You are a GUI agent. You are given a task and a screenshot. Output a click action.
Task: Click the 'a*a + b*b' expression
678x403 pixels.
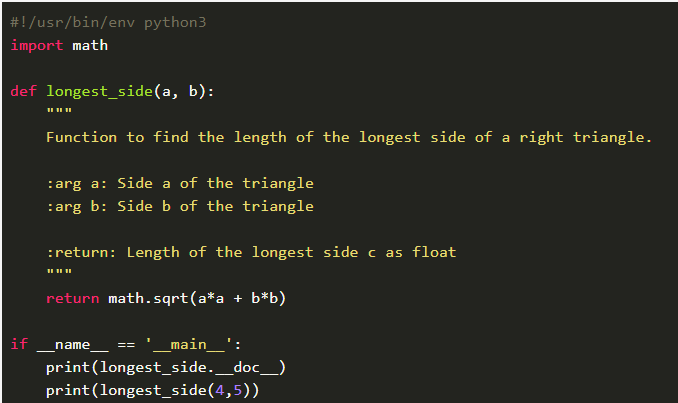(x=238, y=298)
